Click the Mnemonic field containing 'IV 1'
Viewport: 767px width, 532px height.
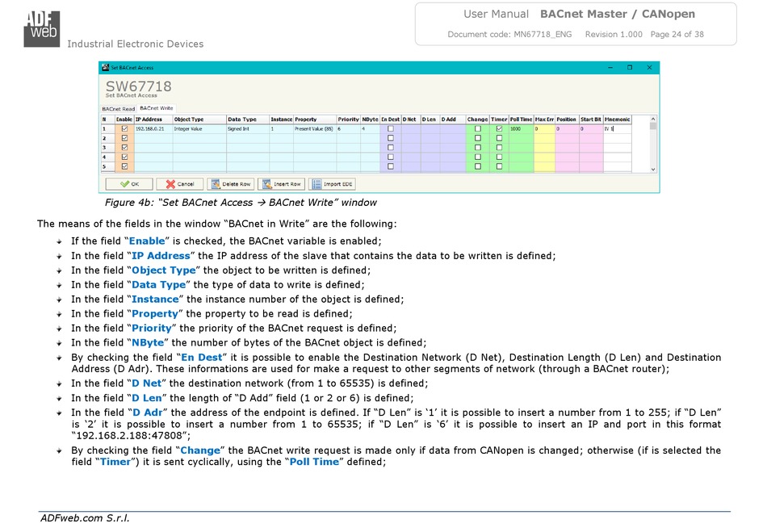tap(618, 128)
